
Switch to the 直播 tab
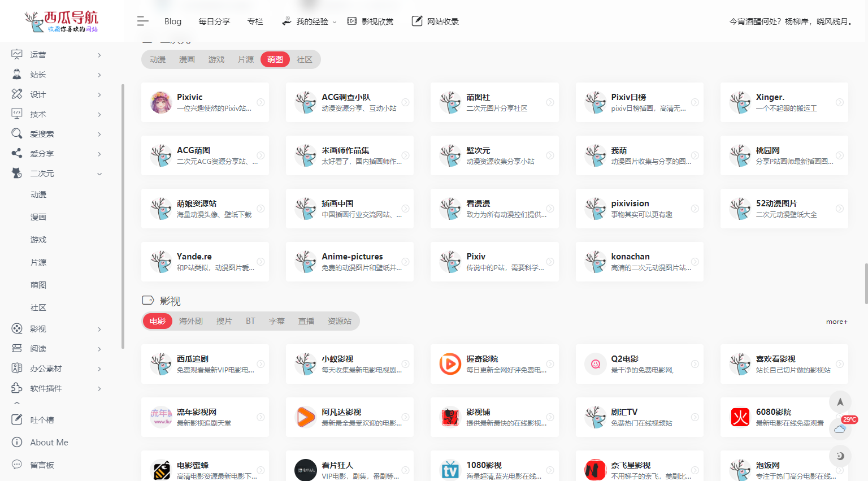point(306,321)
